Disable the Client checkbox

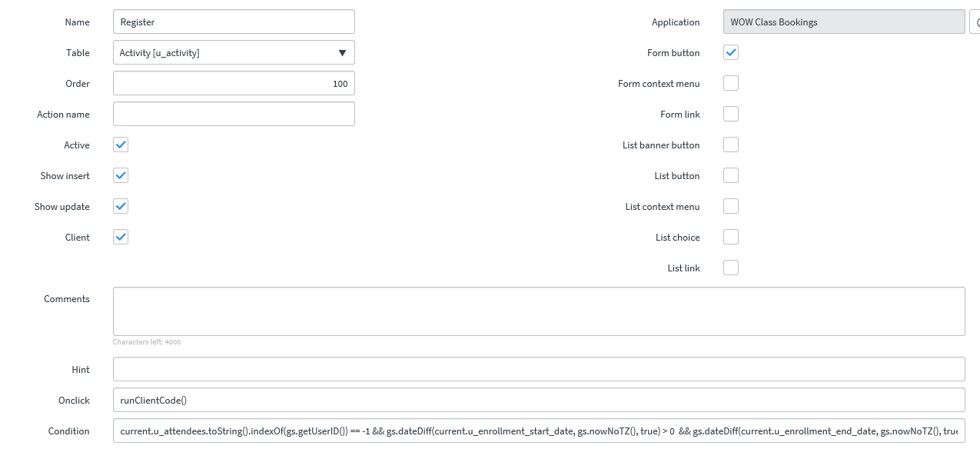[120, 237]
